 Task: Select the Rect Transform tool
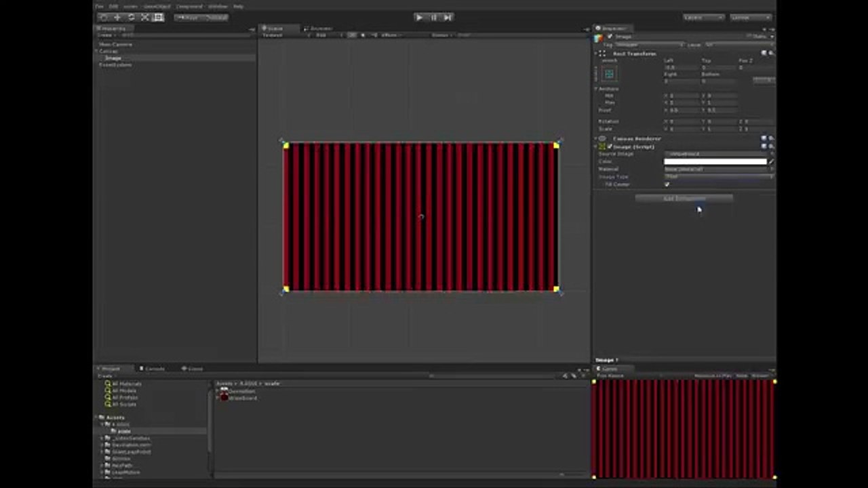pos(158,17)
